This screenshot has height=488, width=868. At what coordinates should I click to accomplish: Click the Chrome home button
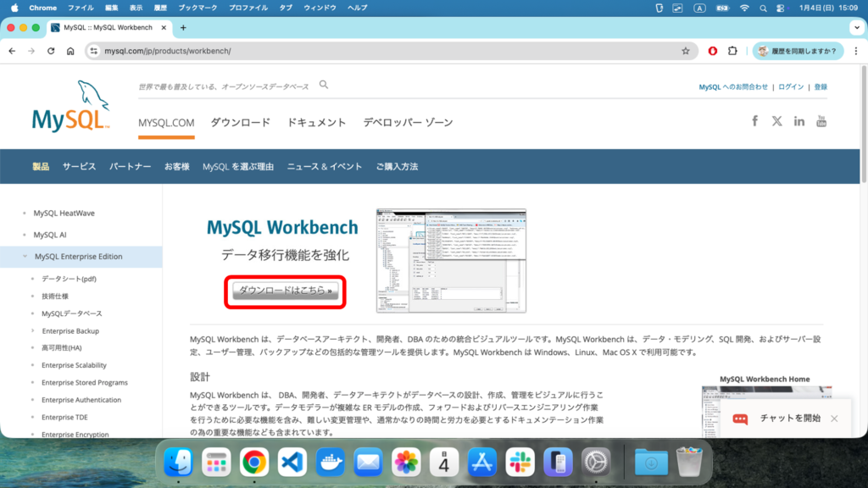[70, 51]
